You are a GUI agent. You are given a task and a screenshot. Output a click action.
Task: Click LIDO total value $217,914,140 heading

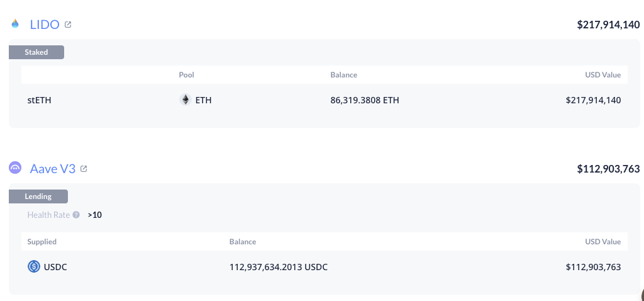[x=608, y=25]
